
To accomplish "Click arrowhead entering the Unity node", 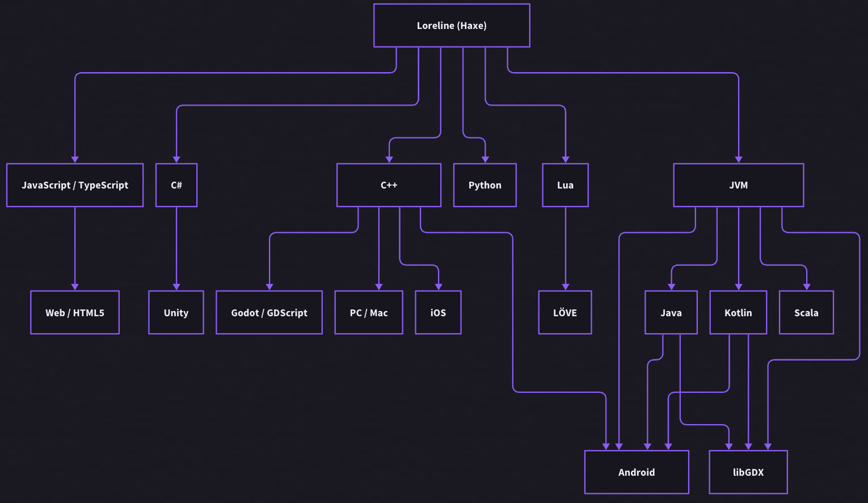I will (x=176, y=287).
